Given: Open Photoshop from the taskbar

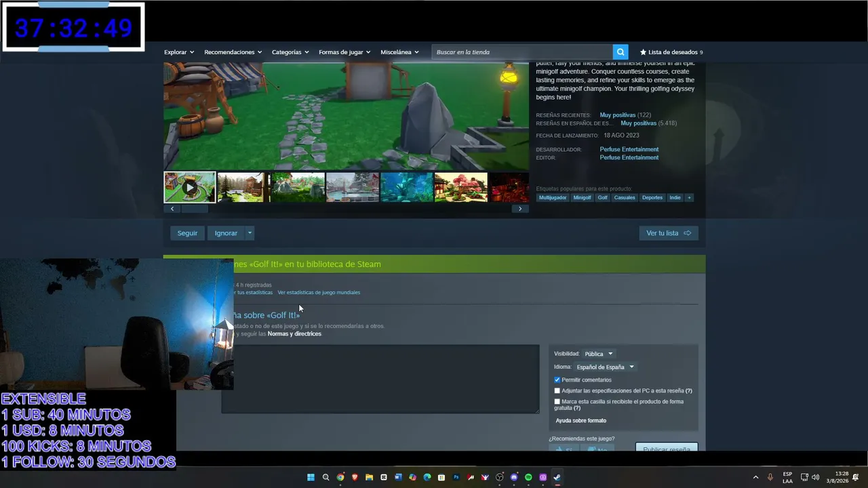Looking at the screenshot, I should coord(456,477).
